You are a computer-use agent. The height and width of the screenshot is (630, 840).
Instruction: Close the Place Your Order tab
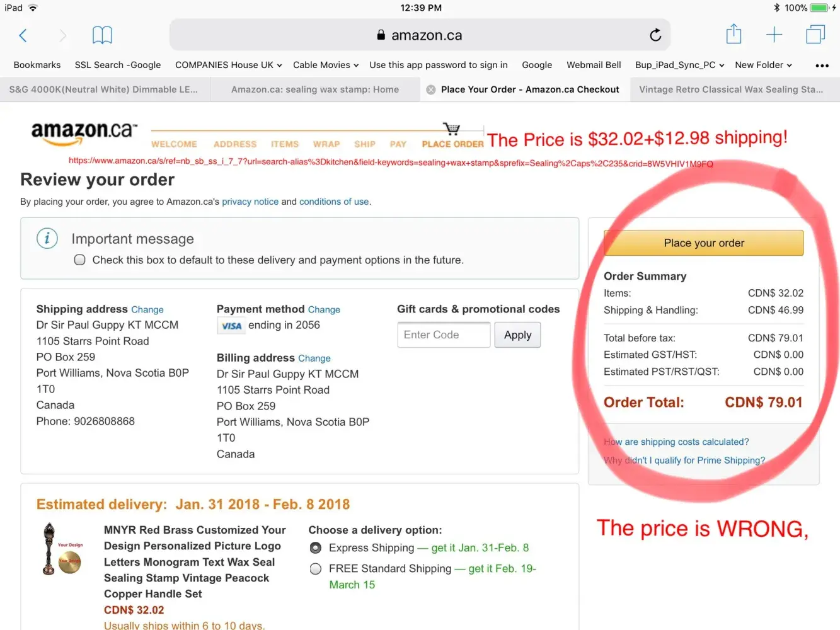[x=431, y=89]
